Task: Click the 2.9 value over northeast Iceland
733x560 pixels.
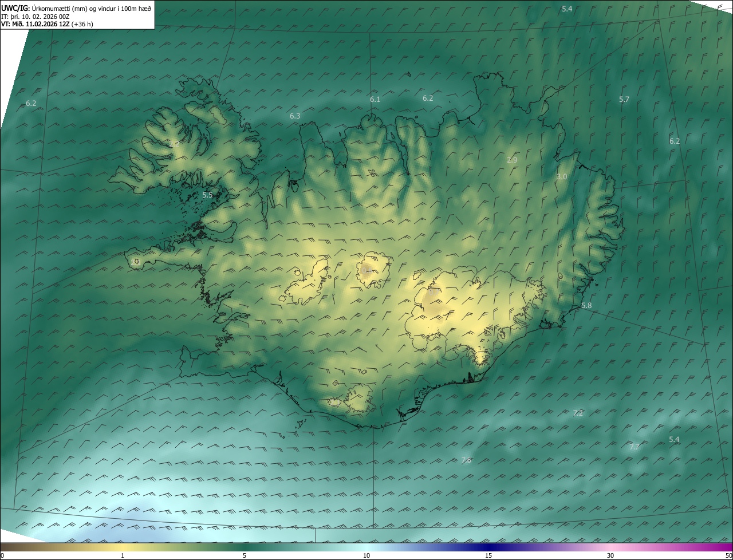Action: (x=512, y=160)
